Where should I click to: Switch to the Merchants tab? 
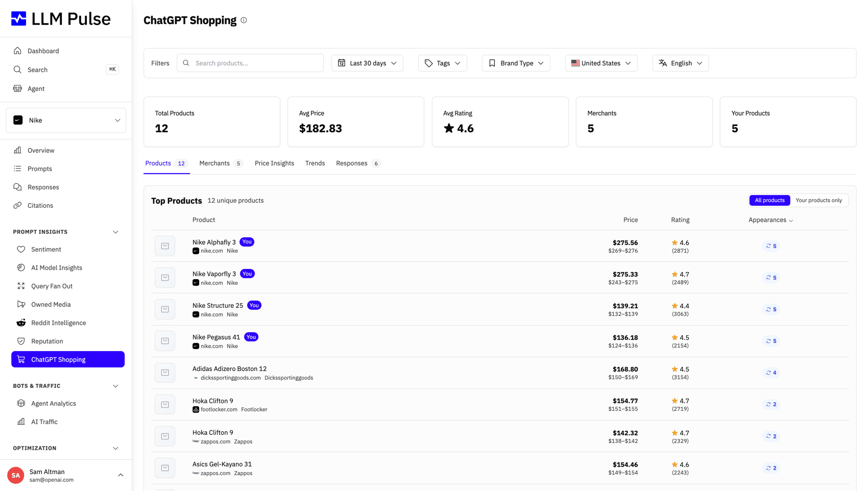tap(221, 163)
